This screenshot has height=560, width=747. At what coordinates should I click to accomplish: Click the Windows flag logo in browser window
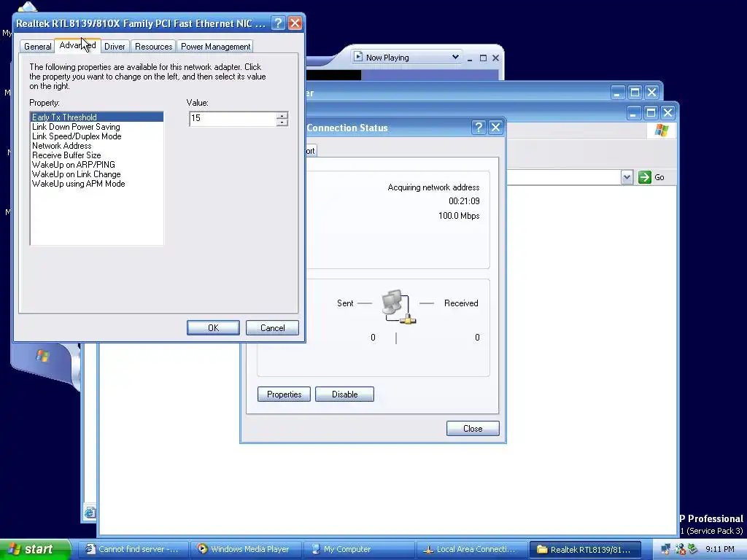tap(661, 130)
